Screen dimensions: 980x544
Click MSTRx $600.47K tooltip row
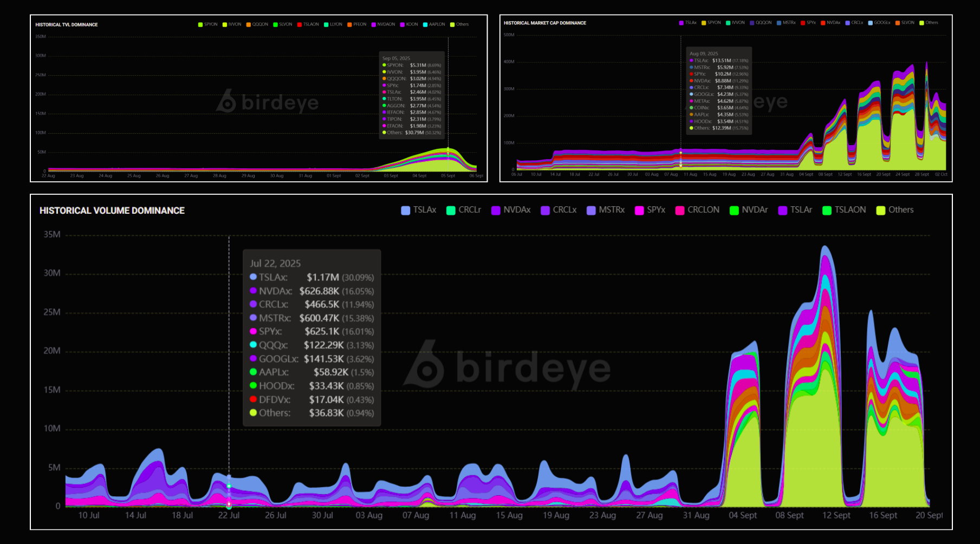(x=311, y=318)
